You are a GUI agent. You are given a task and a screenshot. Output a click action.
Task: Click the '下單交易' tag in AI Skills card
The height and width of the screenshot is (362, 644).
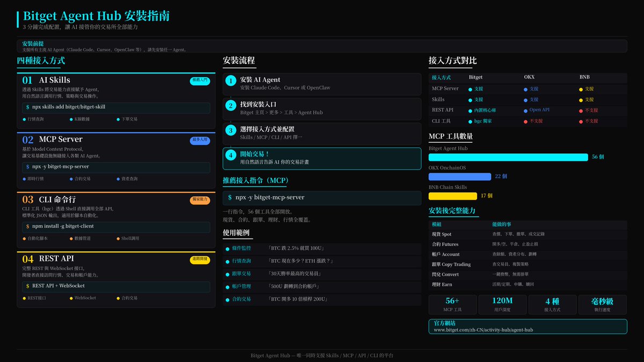point(129,119)
